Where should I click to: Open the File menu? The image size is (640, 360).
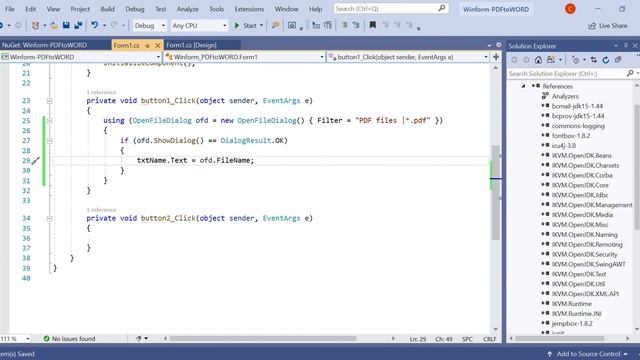[x=9, y=9]
